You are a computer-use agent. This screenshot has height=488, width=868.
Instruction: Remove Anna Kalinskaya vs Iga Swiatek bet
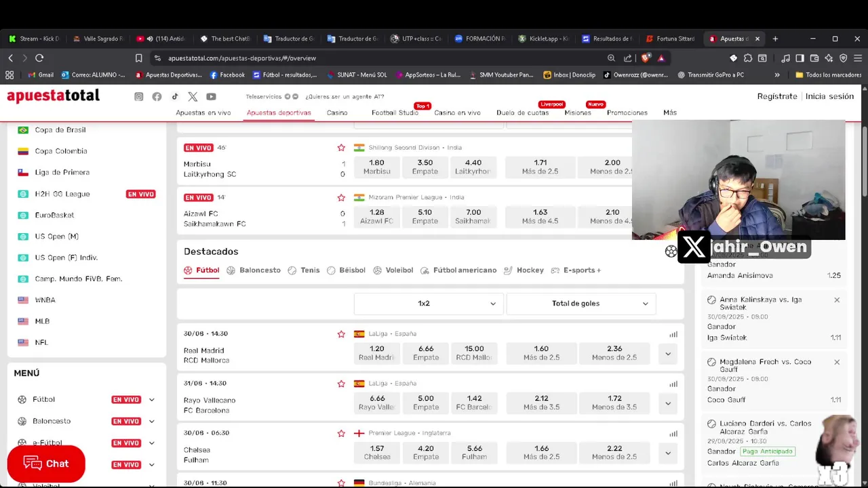837,300
